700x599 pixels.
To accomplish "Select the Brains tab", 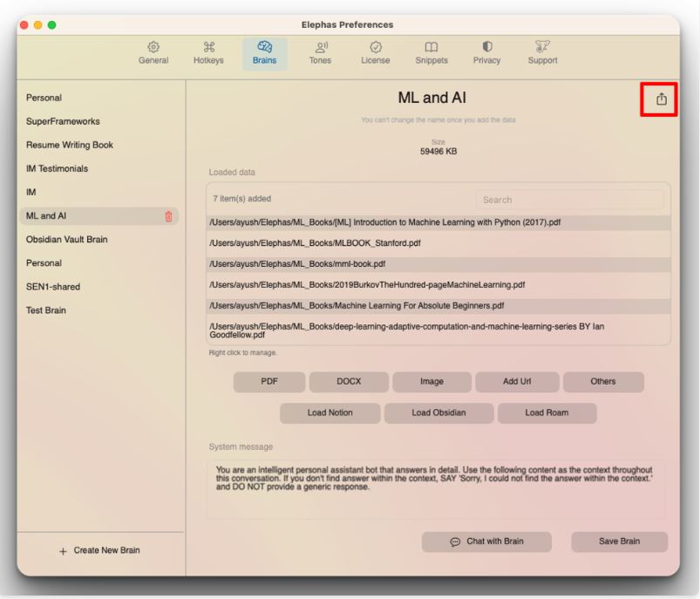I will point(264,53).
